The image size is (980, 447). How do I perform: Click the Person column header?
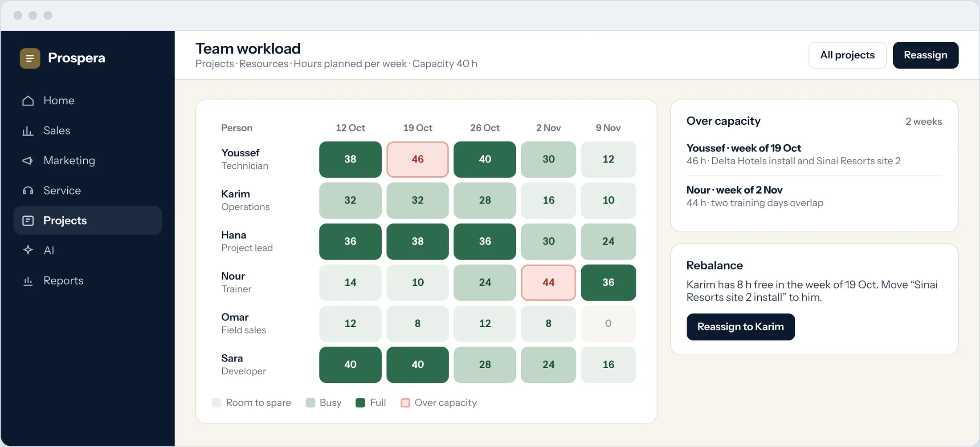(237, 128)
